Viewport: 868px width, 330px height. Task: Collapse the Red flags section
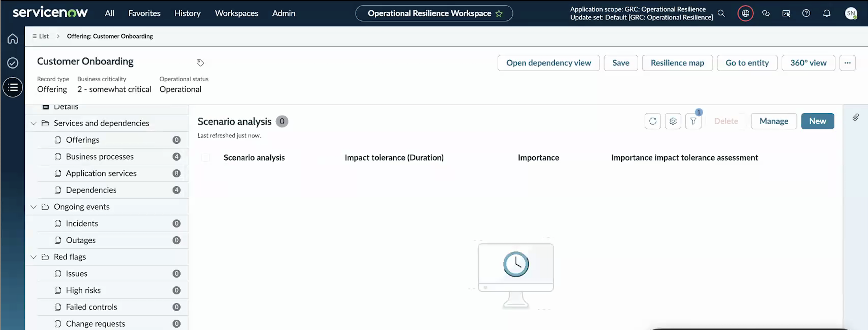tap(33, 257)
